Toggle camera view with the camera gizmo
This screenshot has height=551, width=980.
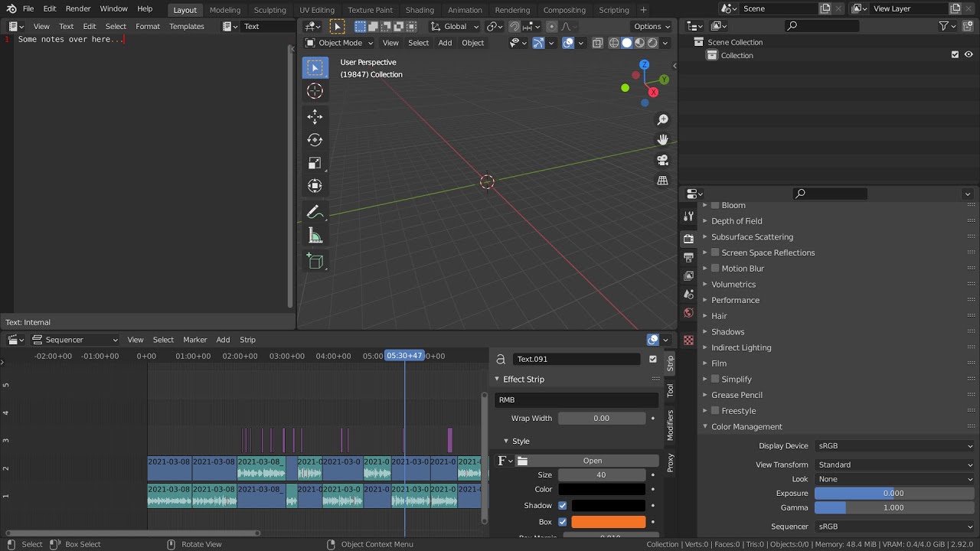click(663, 160)
